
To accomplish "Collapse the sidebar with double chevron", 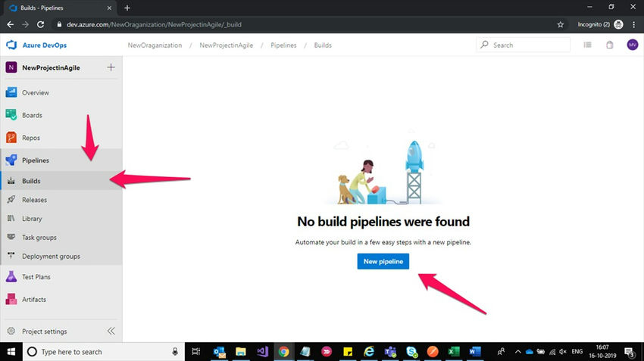I will tap(111, 331).
